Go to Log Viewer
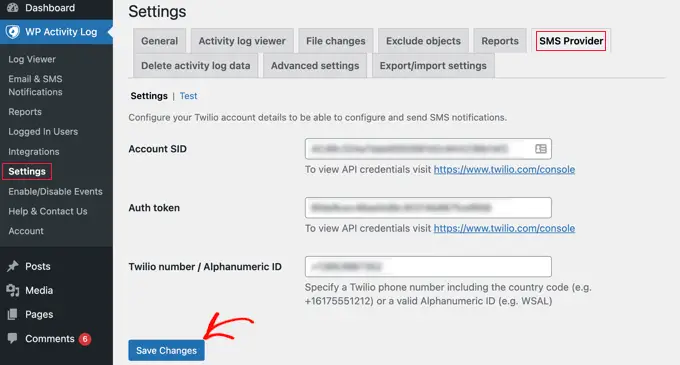Screen dimensions: 680x365 pyautogui.click(x=32, y=59)
